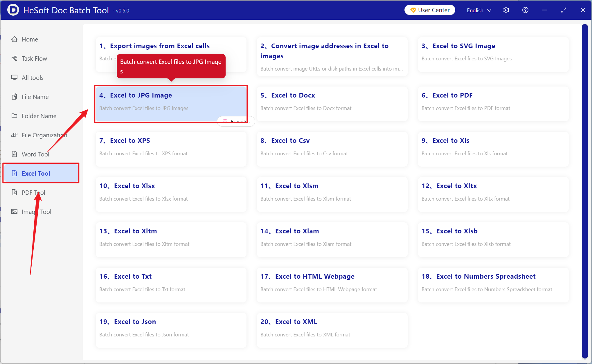Click the PDF Tool document icon

[x=14, y=192]
